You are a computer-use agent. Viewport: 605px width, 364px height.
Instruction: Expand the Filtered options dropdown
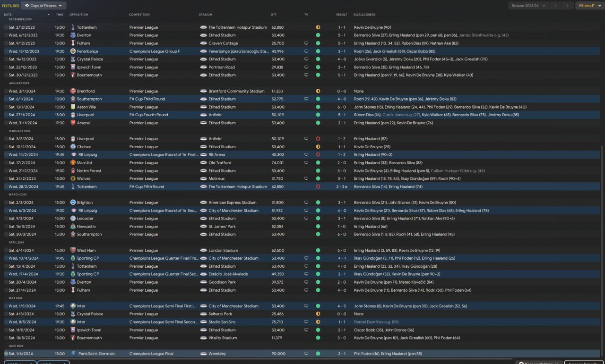pyautogui.click(x=589, y=6)
